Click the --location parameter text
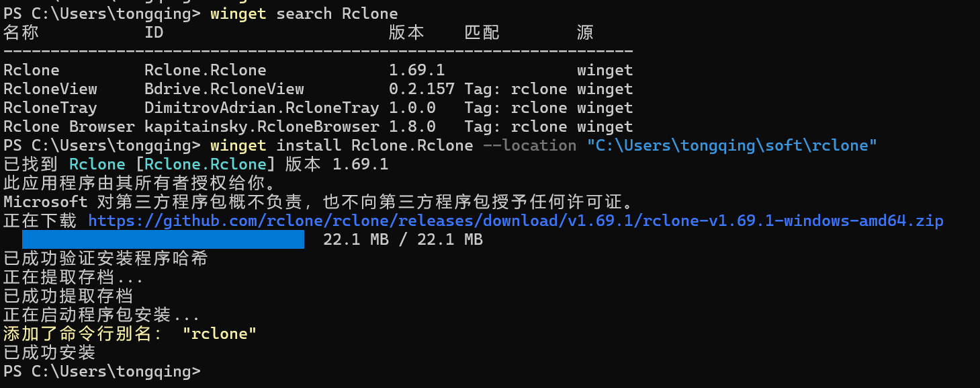The image size is (980, 388). point(530,145)
